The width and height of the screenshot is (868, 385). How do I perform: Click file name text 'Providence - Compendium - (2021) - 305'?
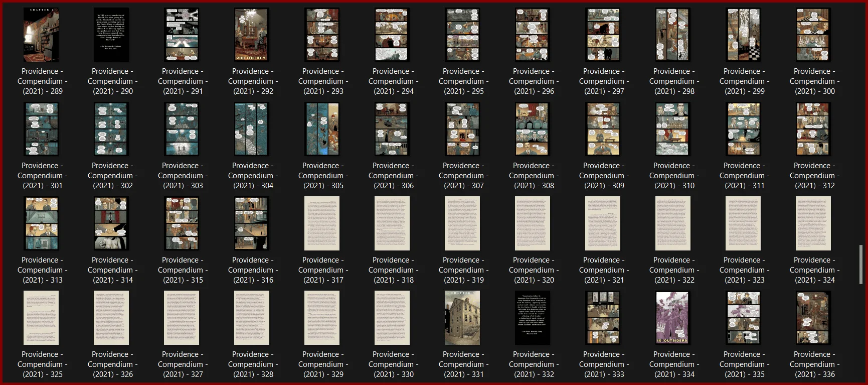pyautogui.click(x=323, y=176)
